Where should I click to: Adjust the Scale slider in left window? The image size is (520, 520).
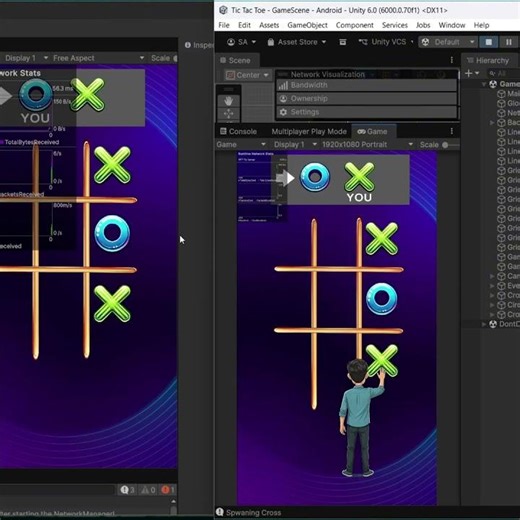tap(175, 58)
